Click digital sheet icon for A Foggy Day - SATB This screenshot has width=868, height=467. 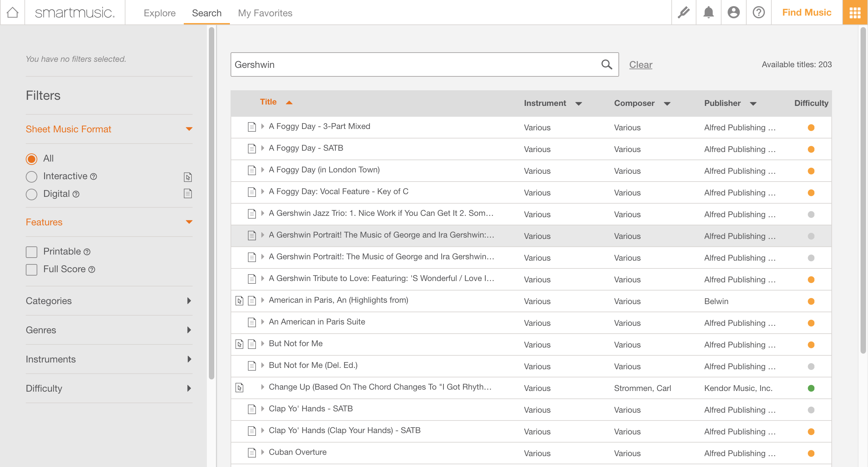[x=252, y=149]
